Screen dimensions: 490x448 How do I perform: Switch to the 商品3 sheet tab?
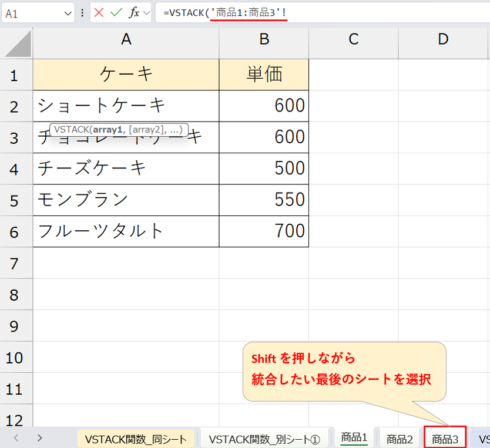[445, 439]
